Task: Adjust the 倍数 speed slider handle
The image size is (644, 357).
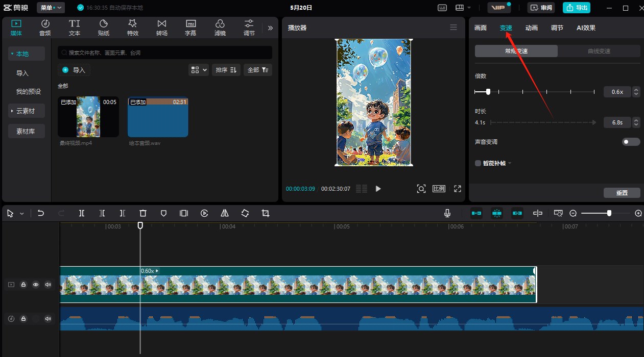Action: (488, 92)
